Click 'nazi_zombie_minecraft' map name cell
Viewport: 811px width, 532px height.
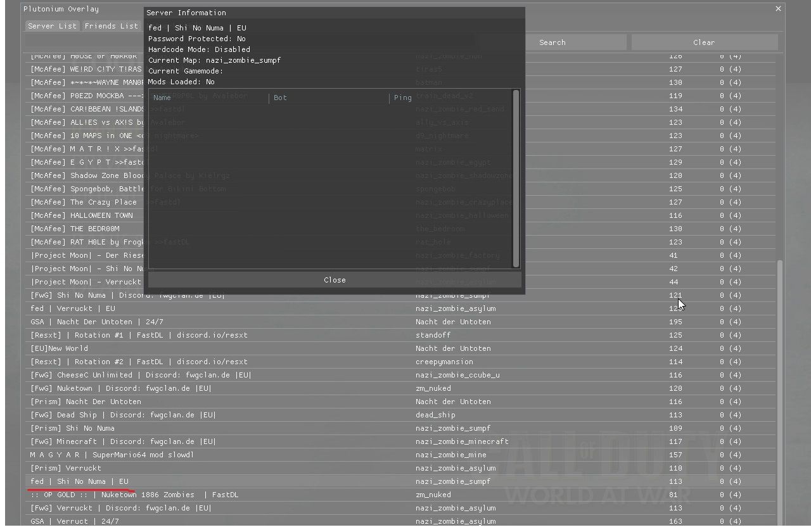point(462,441)
